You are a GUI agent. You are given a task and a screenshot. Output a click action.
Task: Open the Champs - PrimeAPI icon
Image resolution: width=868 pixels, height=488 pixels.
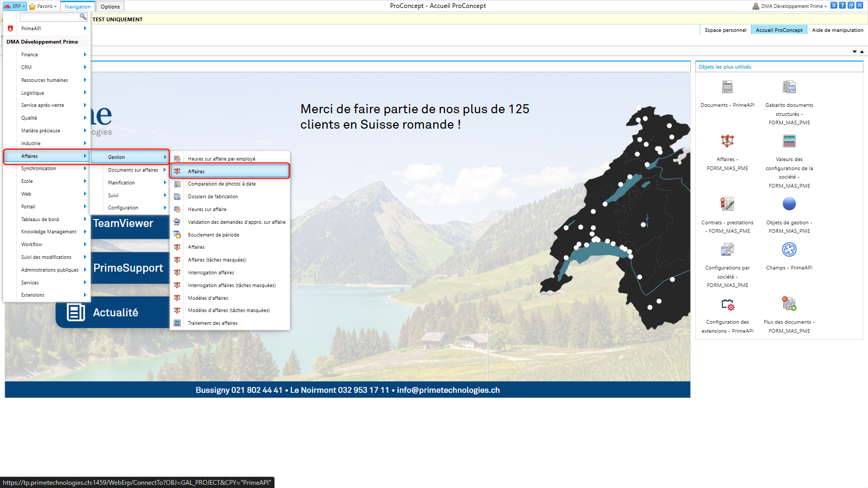[789, 250]
